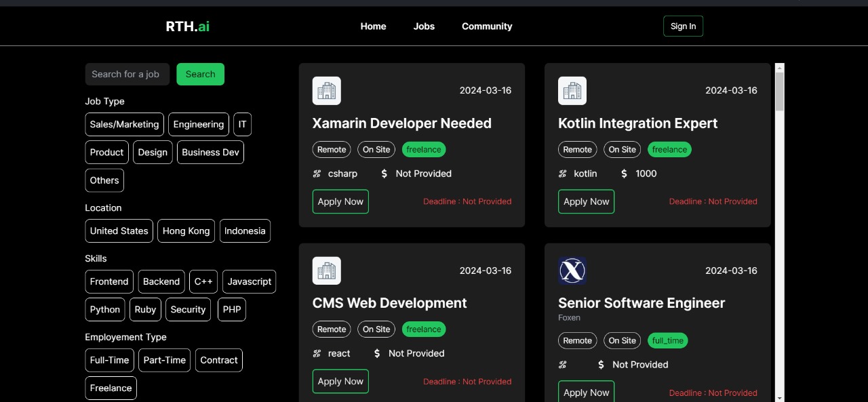868x402 pixels.
Task: Toggle the Engineering job type filter
Action: click(198, 125)
